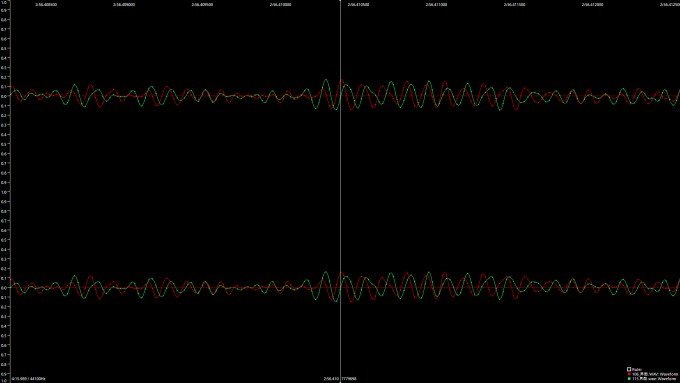Click the 2:56.410000 time ruler label
Viewport: 680px width, 383px height.
(280, 4)
